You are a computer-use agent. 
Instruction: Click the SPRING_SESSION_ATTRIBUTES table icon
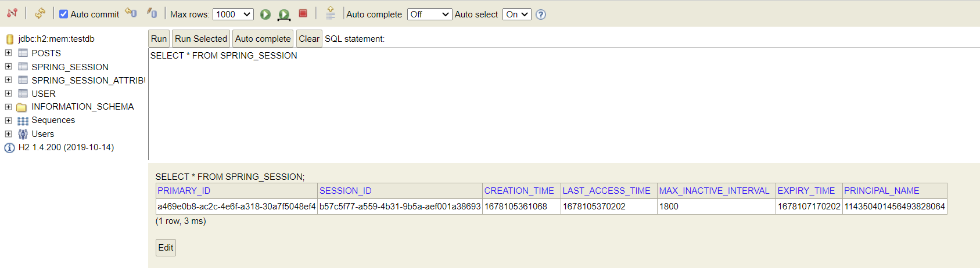23,80
